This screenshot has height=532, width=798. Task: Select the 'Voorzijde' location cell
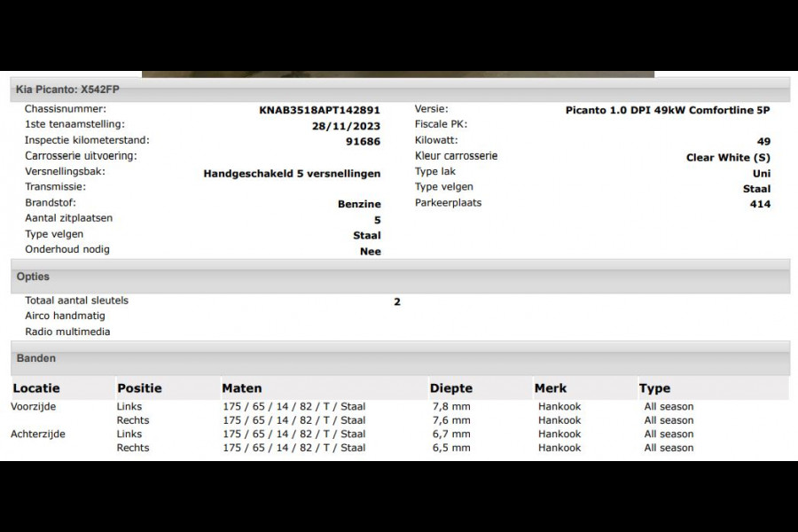point(33,407)
